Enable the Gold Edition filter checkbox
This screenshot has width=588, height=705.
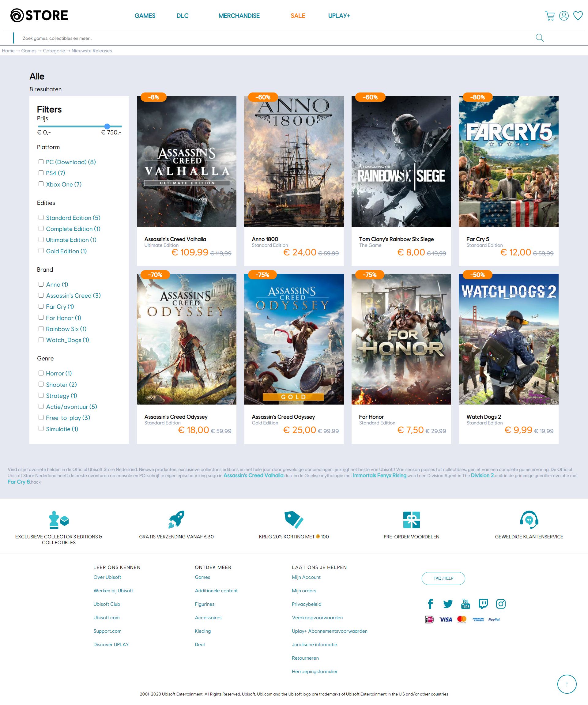coord(41,251)
